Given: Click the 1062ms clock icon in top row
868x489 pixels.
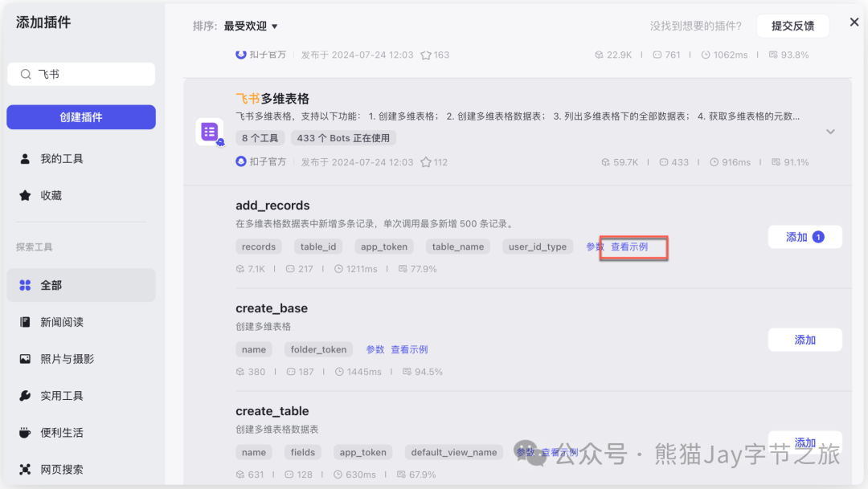Looking at the screenshot, I should pyautogui.click(x=706, y=55).
